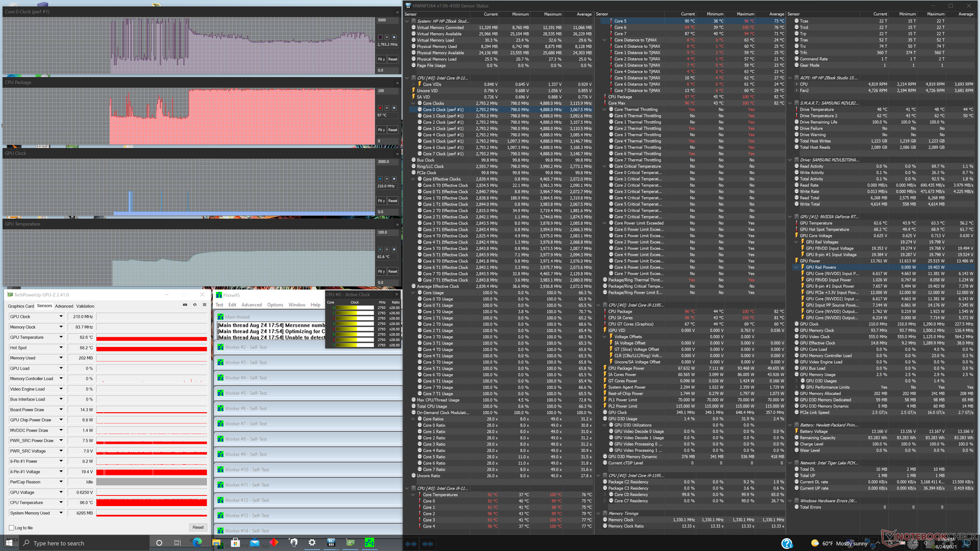The height and width of the screenshot is (551, 980).
Task: Click the GPU-Z refresh icon
Action: pos(194,305)
